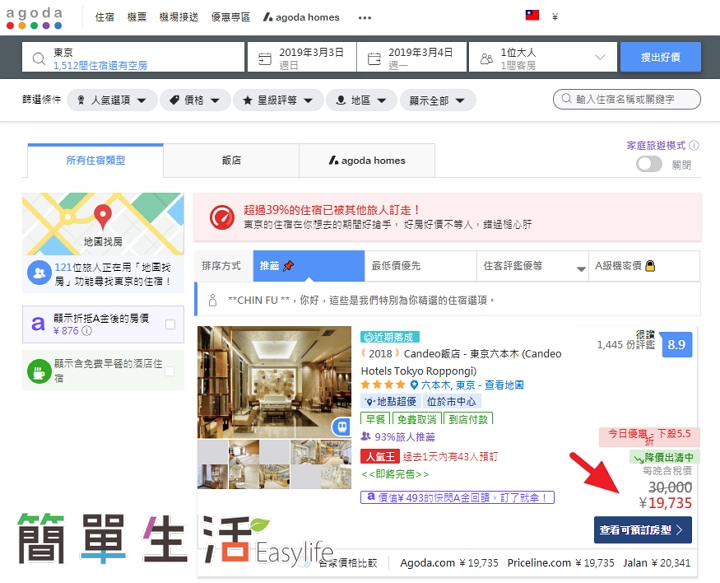The image size is (720, 583).
Task: Click the Jalan ¥20,341 price
Action: (x=657, y=563)
